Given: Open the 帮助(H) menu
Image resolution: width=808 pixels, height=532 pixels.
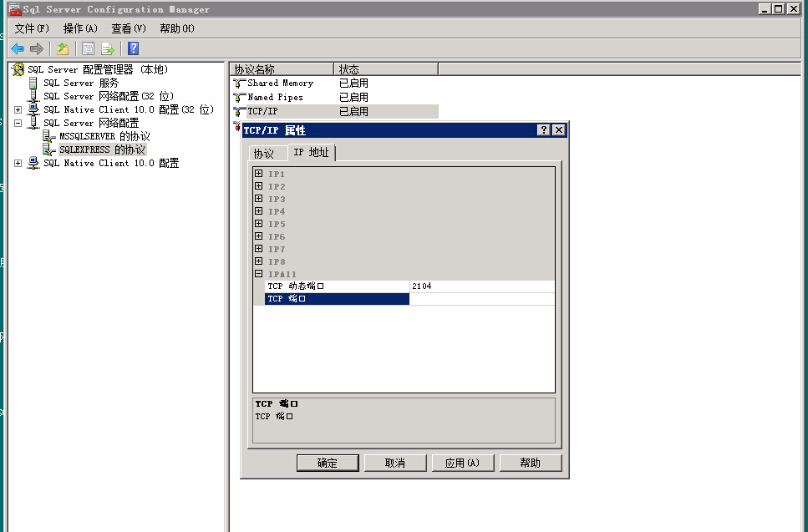Looking at the screenshot, I should pos(177,29).
